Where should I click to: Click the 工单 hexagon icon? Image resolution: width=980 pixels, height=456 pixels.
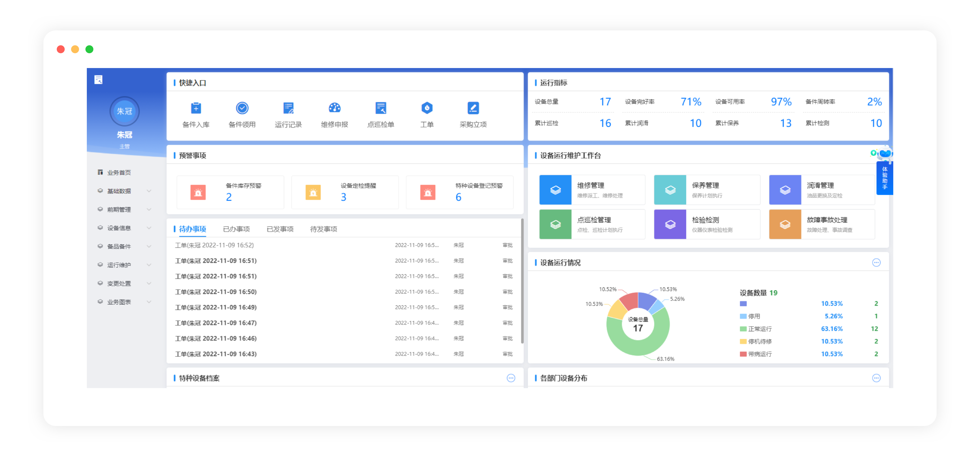427,108
